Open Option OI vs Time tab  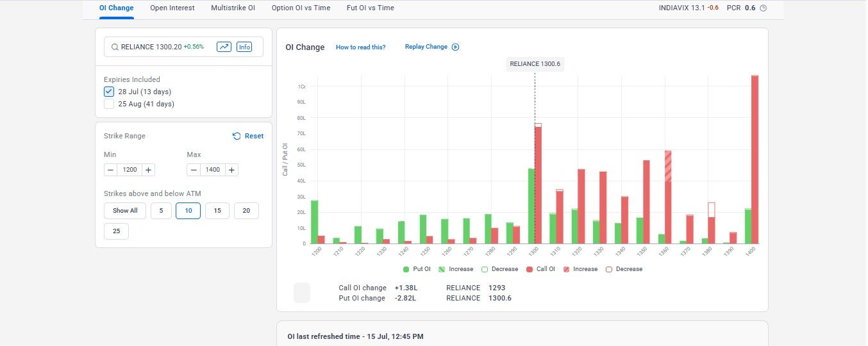(x=301, y=8)
